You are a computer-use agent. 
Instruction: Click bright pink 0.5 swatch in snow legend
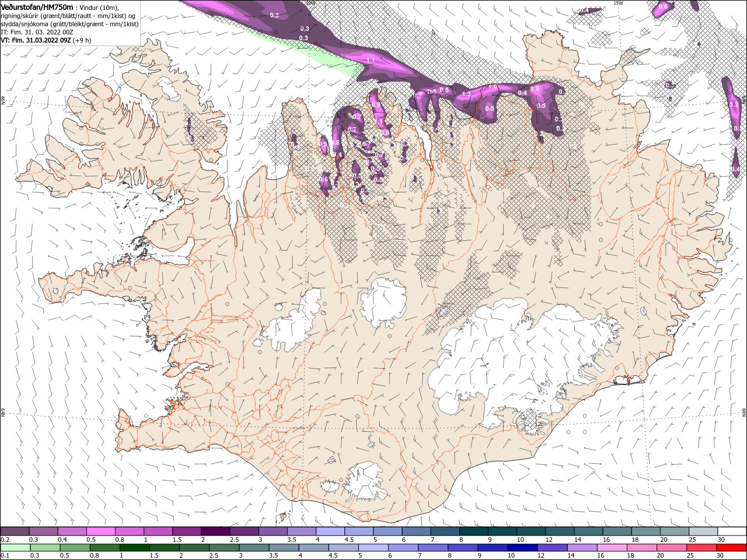(102, 531)
